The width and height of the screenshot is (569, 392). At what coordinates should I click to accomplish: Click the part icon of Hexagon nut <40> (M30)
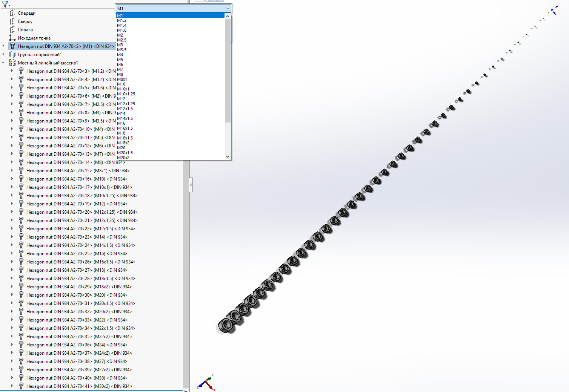[21, 378]
